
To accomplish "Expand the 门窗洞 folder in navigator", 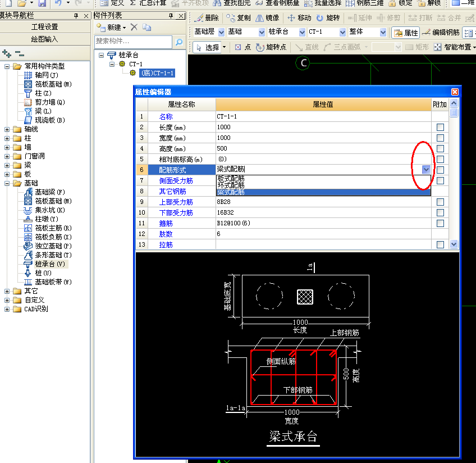I will tap(7, 156).
